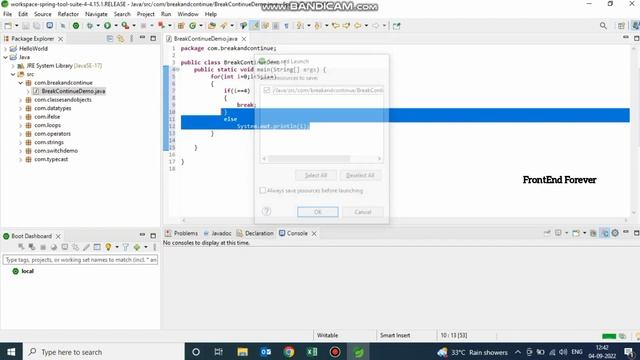Expand the com.classesandobjects package
This screenshot has width=640, height=360.
coord(20,100)
